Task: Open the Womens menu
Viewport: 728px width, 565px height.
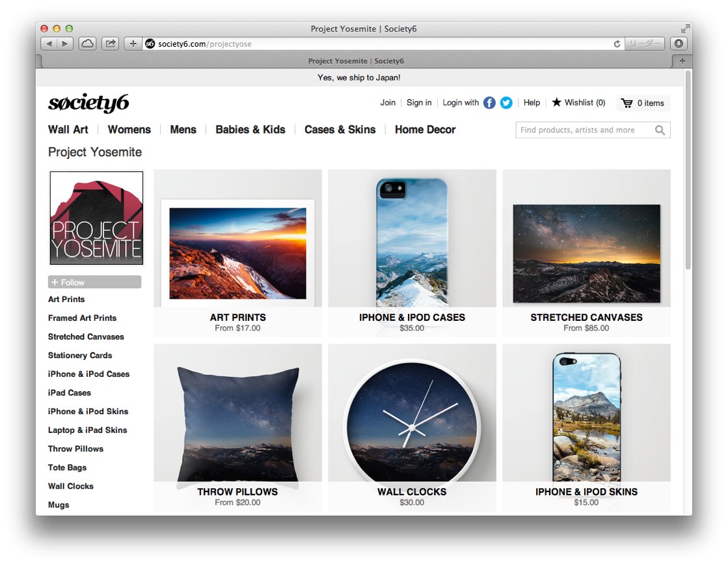Action: coord(129,130)
